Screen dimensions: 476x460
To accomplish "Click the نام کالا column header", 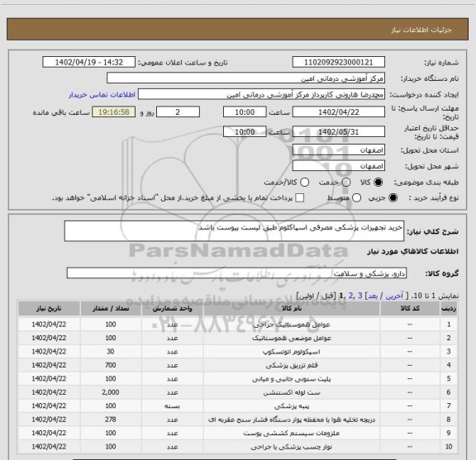I will [x=292, y=308].
